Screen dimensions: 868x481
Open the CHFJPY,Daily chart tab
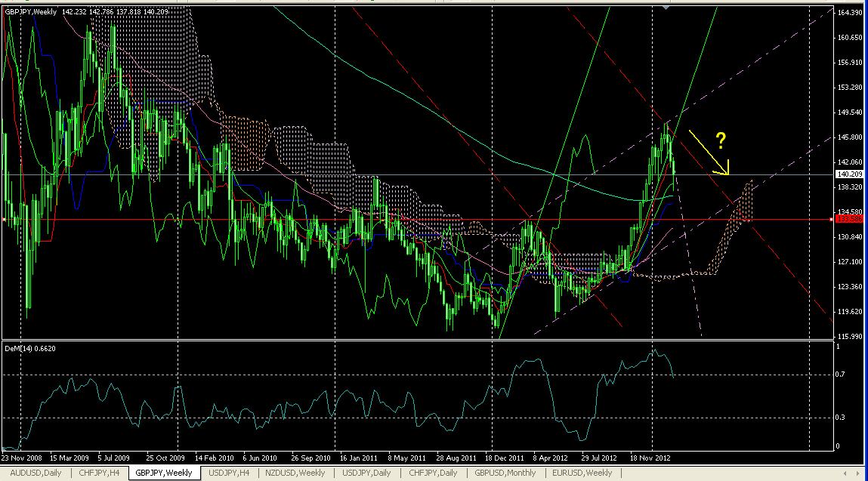pyautogui.click(x=433, y=473)
